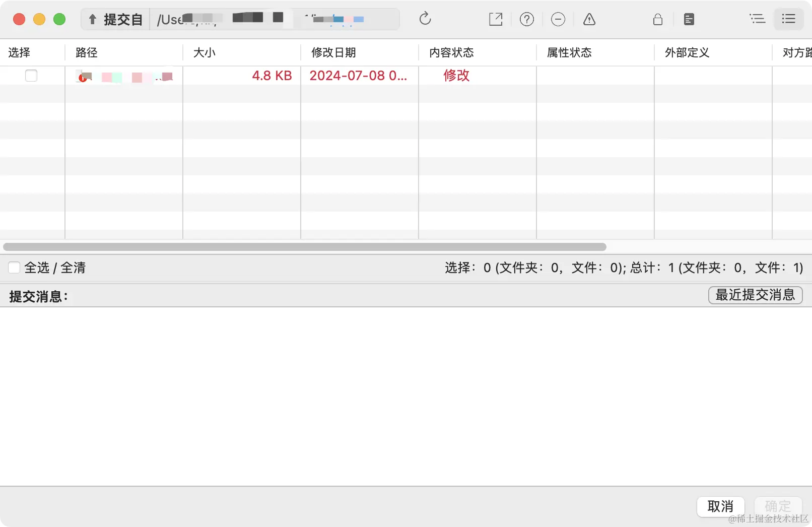The image size is (812, 527).
Task: Open the external export arrow icon
Action: point(496,19)
